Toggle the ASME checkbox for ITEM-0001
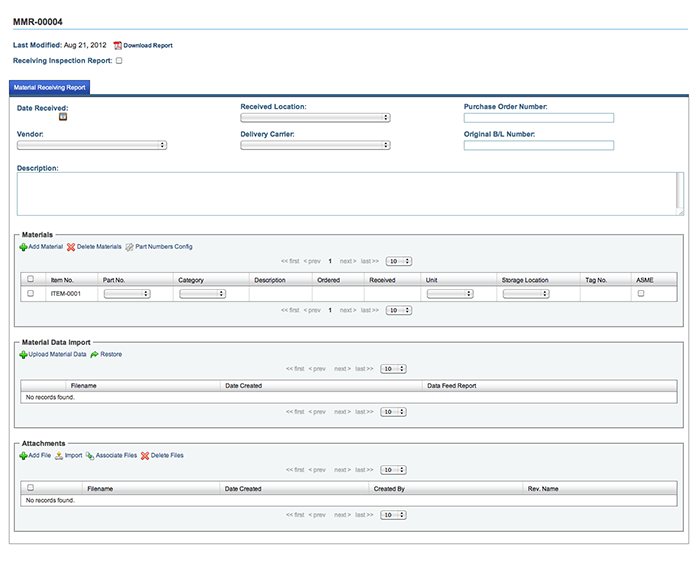700x580 pixels. pyautogui.click(x=641, y=293)
